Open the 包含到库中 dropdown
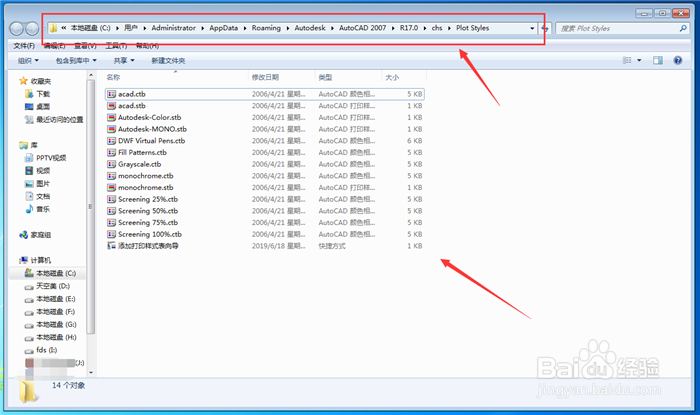Image resolution: width=700 pixels, height=415 pixels. click(76, 60)
